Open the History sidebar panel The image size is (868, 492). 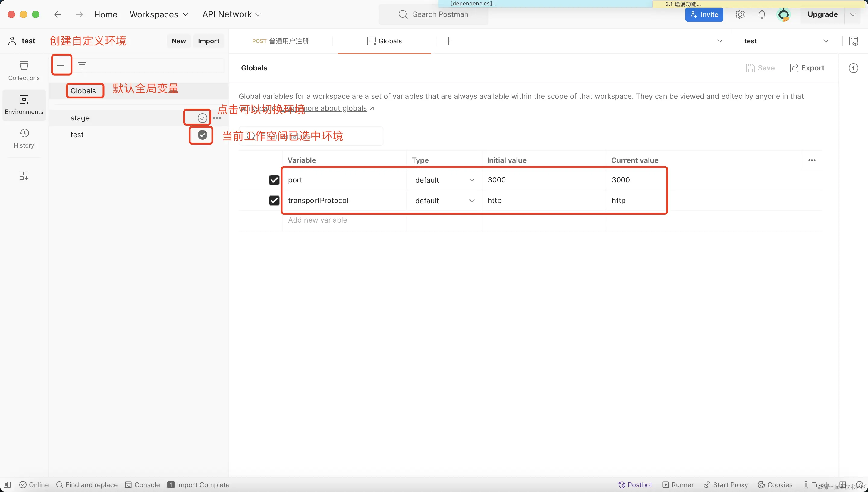[x=24, y=138]
